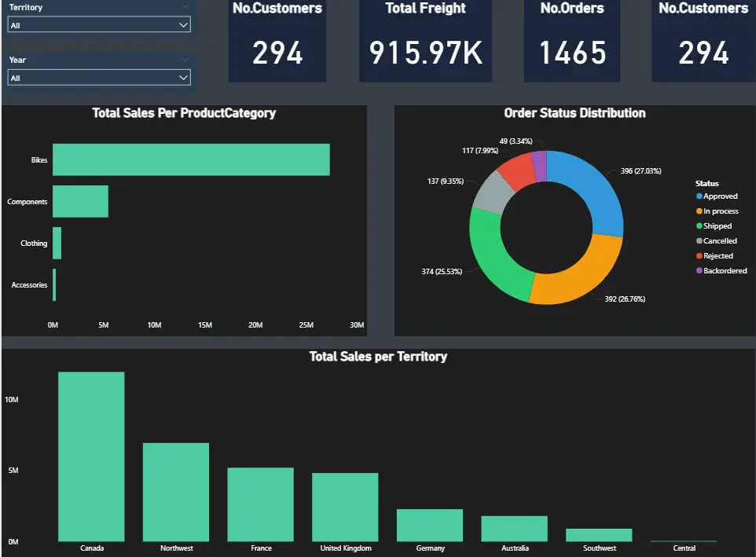Click the Northwest territory sales bar
Screen dimensions: 756x557
[175, 491]
